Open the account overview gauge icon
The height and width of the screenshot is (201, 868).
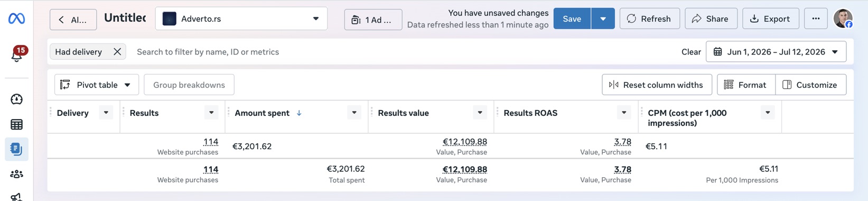click(16, 99)
